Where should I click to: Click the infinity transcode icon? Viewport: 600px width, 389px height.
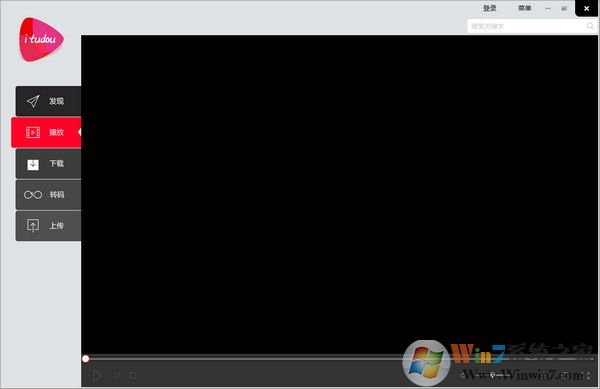[33, 195]
